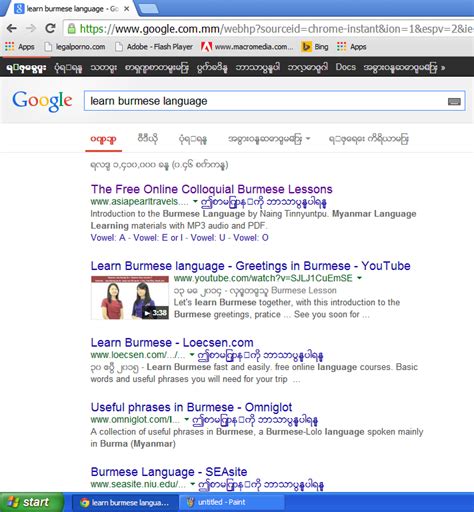Reload the page with the refresh icon
The width and height of the screenshot is (474, 512).
[50, 29]
